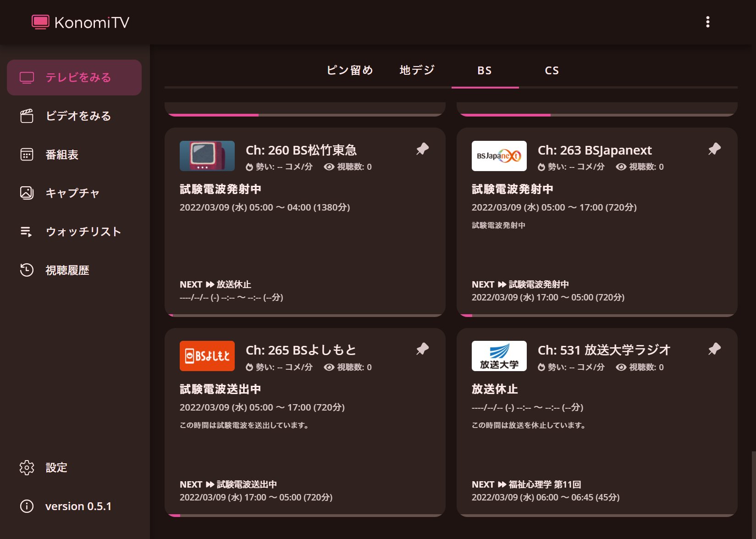
Task: Click the KonomiTV logo icon
Action: tap(41, 21)
